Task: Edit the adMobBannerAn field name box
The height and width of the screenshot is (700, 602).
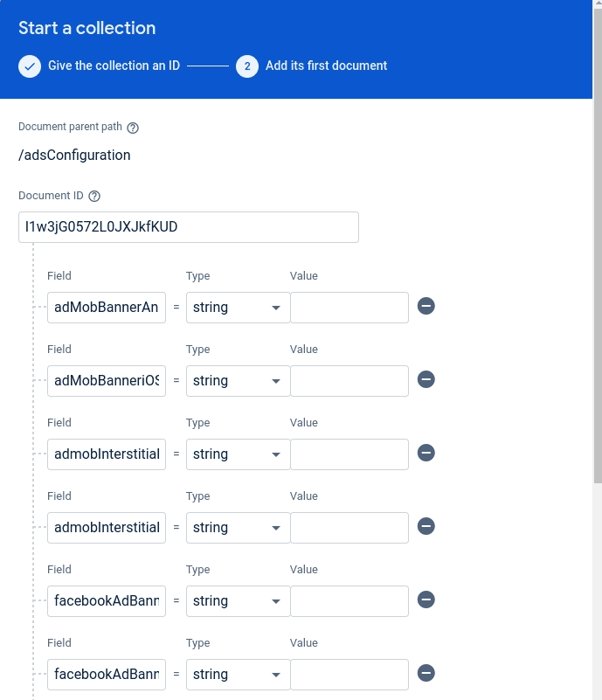Action: click(x=107, y=308)
